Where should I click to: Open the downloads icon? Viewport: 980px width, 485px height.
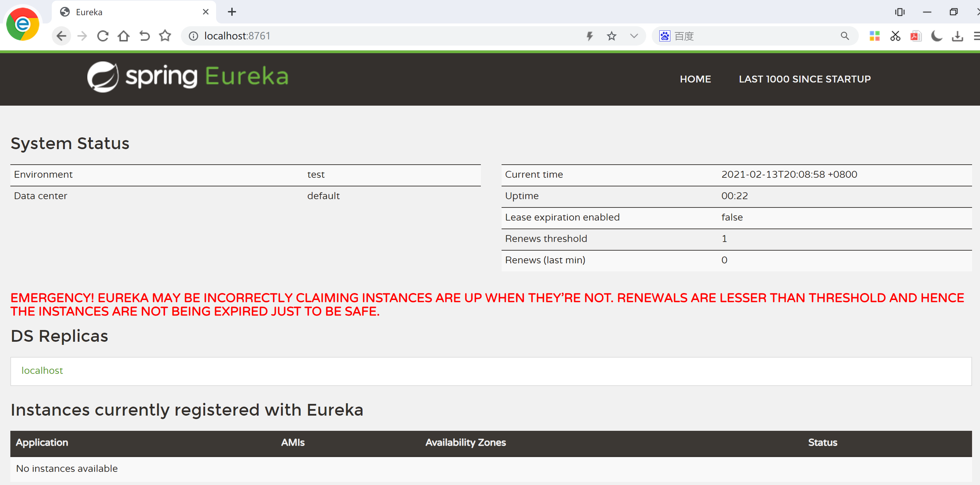click(x=957, y=36)
